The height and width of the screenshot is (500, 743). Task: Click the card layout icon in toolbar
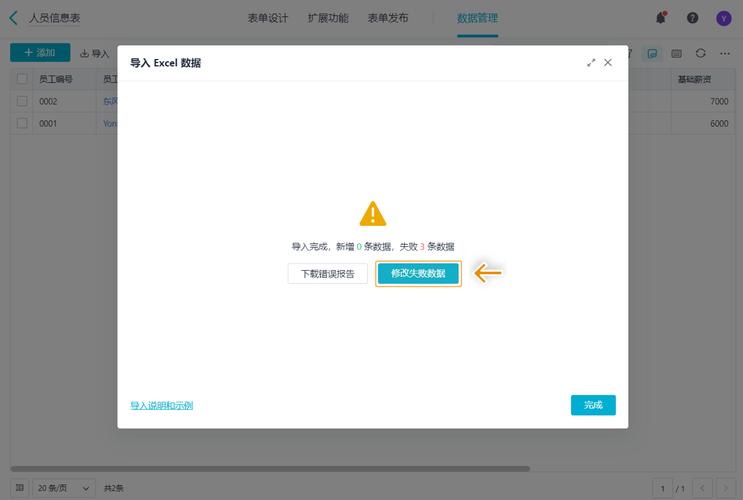(677, 53)
